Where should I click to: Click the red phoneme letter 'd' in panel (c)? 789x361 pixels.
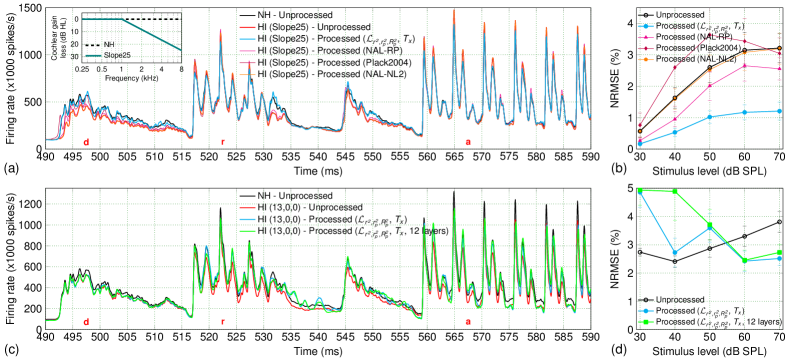[86, 322]
